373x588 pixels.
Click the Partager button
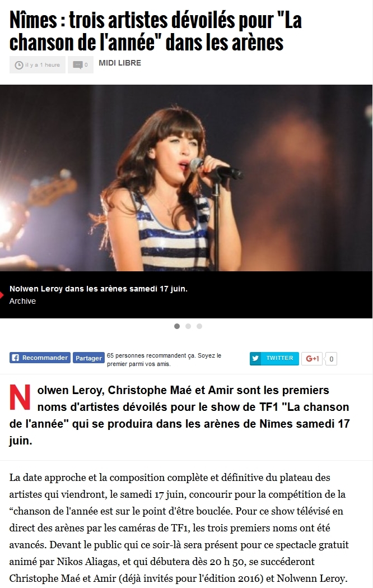coord(88,358)
